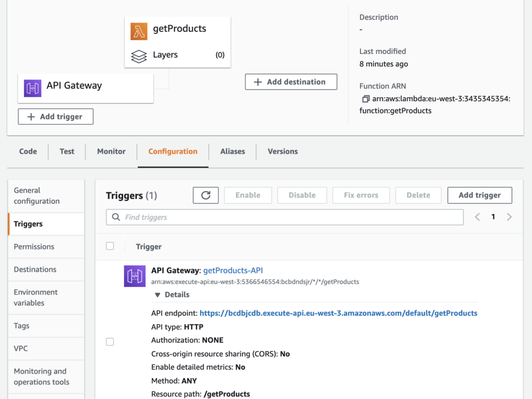532x399 pixels.
Task: Select the Configuration tab
Action: point(172,151)
